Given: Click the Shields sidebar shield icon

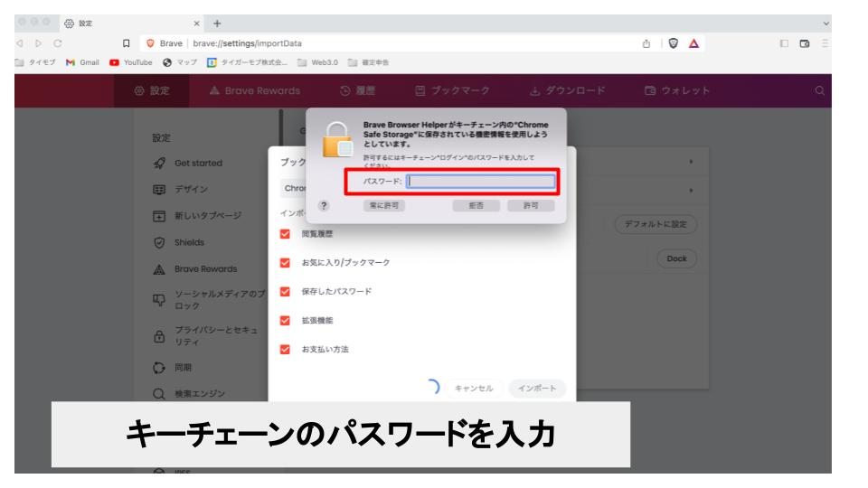Looking at the screenshot, I should pyautogui.click(x=159, y=242).
